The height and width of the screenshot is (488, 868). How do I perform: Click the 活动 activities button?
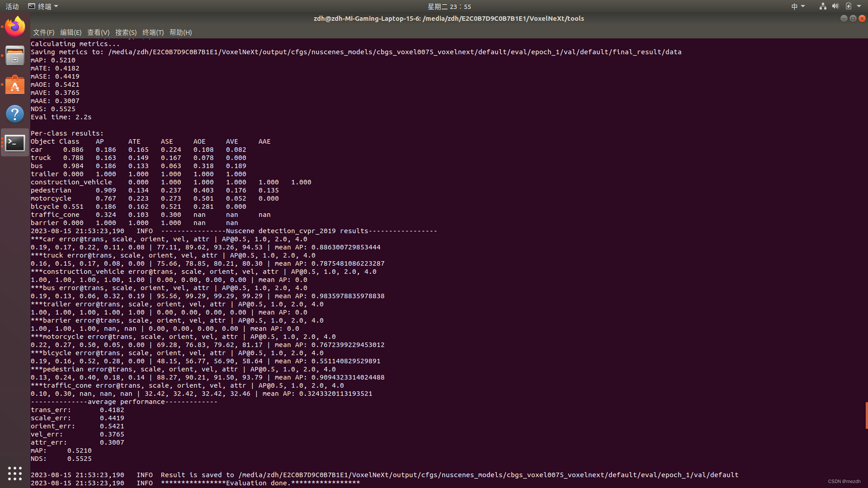tap(12, 6)
